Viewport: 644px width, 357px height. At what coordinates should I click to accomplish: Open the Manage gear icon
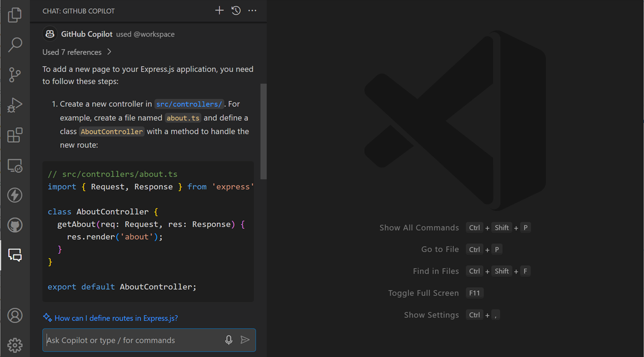15,346
